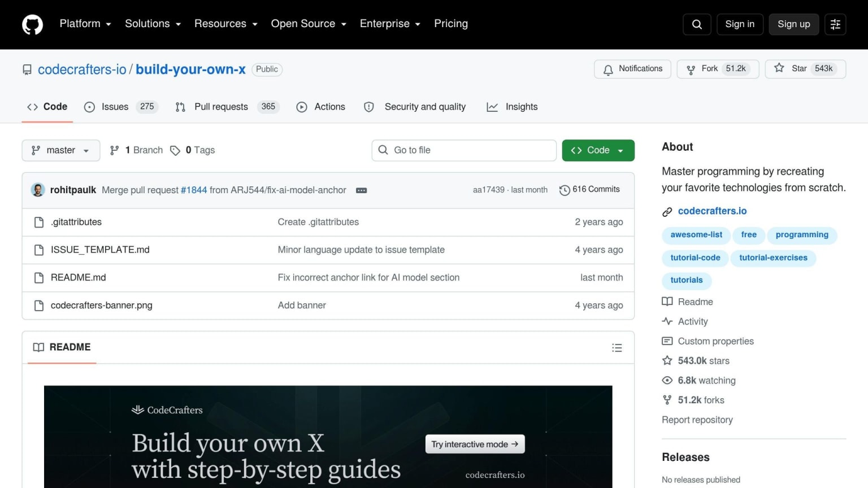868x488 pixels.
Task: Expand commit message with ellipsis icon
Action: click(362, 190)
